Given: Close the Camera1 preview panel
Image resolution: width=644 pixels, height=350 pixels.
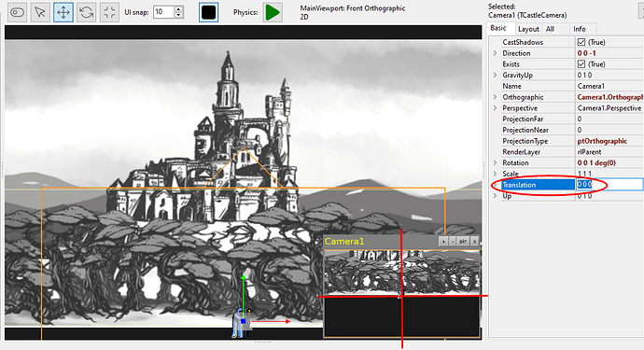Looking at the screenshot, I should tap(474, 241).
